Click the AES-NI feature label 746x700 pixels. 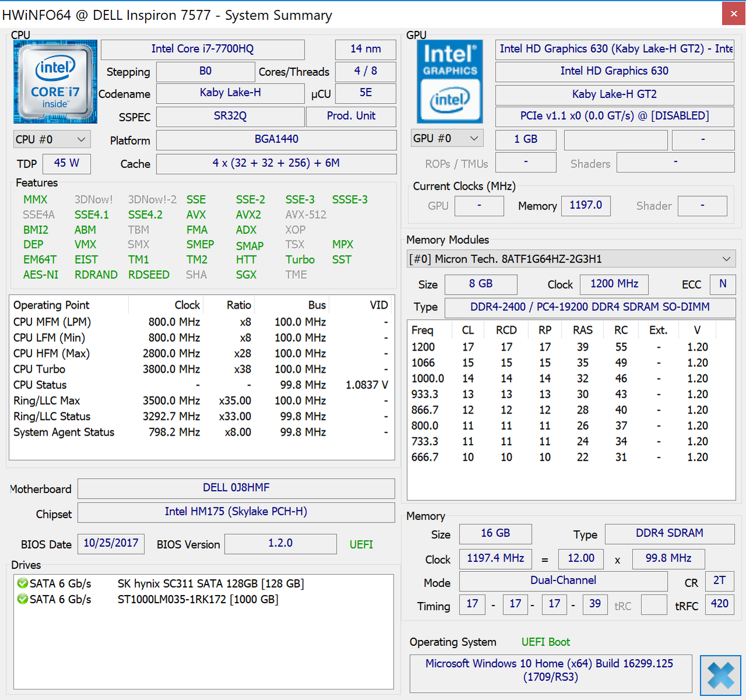pyautogui.click(x=41, y=275)
